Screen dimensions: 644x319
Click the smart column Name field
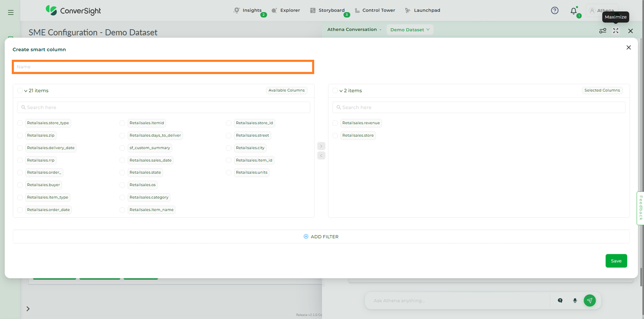pos(163,67)
